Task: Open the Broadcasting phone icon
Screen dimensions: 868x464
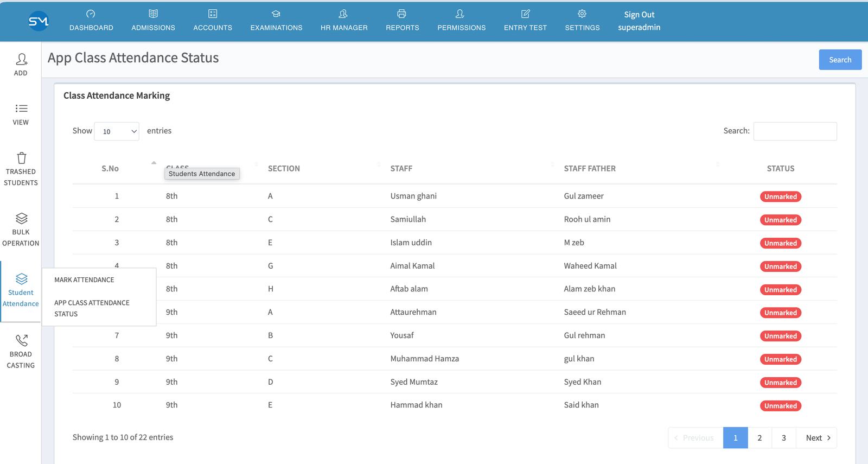Action: (x=21, y=340)
